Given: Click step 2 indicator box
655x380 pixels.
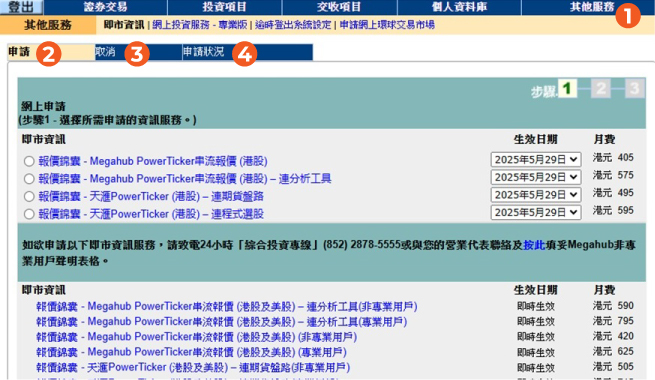Looking at the screenshot, I should (601, 89).
